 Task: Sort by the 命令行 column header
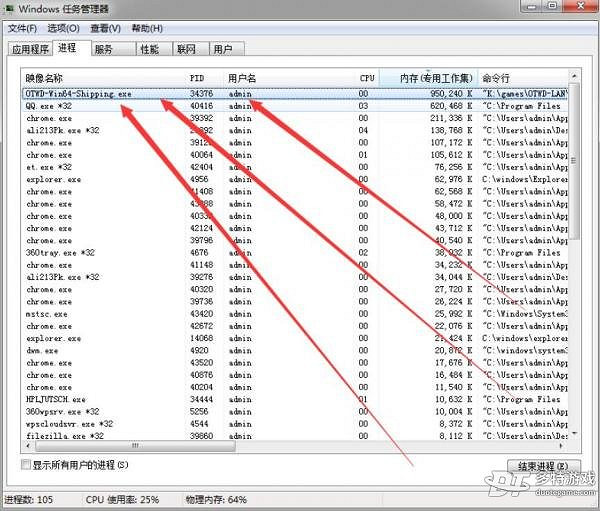click(x=523, y=78)
